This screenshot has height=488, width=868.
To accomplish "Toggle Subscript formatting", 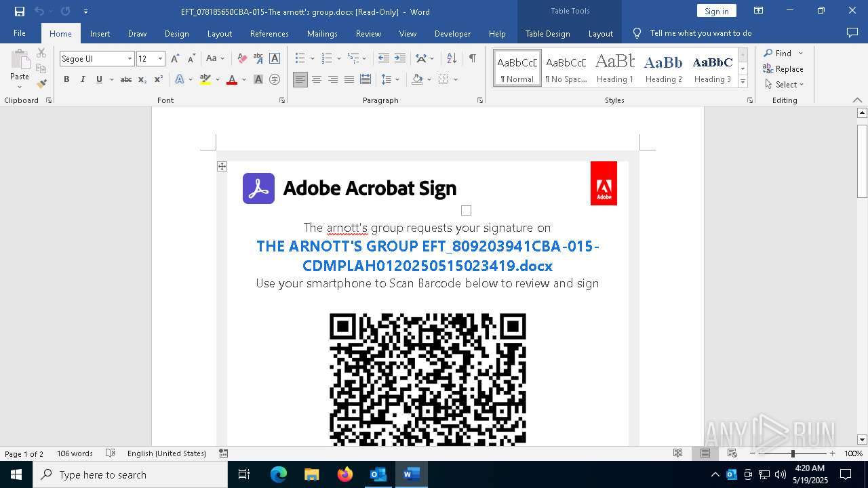I will (142, 79).
